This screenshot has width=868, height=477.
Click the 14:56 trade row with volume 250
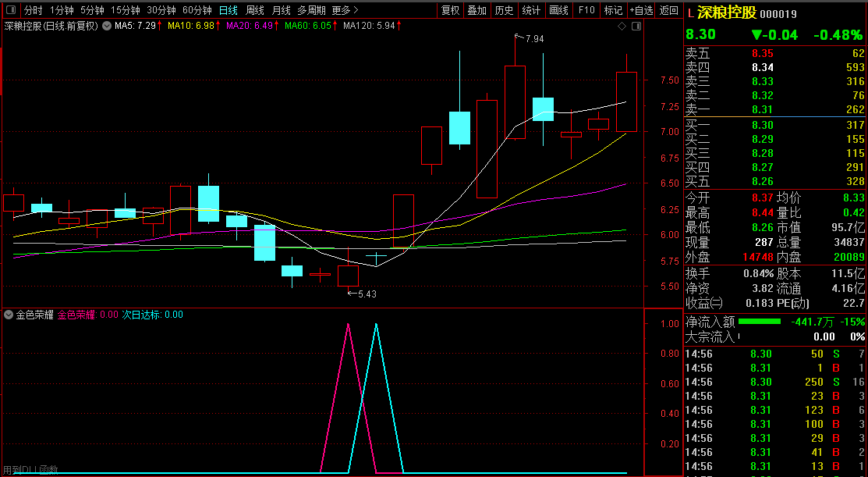click(x=775, y=382)
